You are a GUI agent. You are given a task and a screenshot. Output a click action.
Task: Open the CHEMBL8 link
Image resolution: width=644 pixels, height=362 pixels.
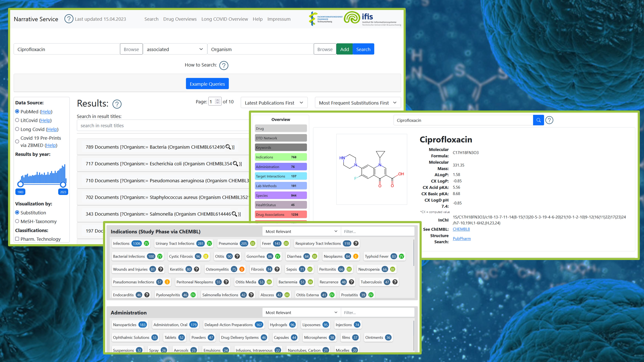click(x=461, y=229)
